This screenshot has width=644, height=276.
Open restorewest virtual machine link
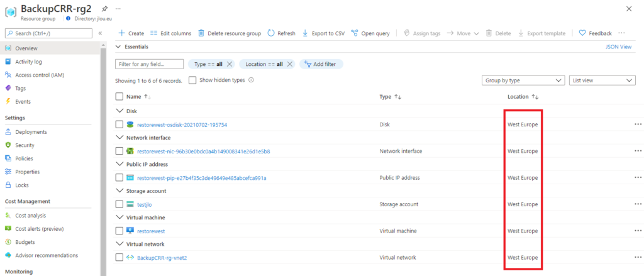pos(151,231)
